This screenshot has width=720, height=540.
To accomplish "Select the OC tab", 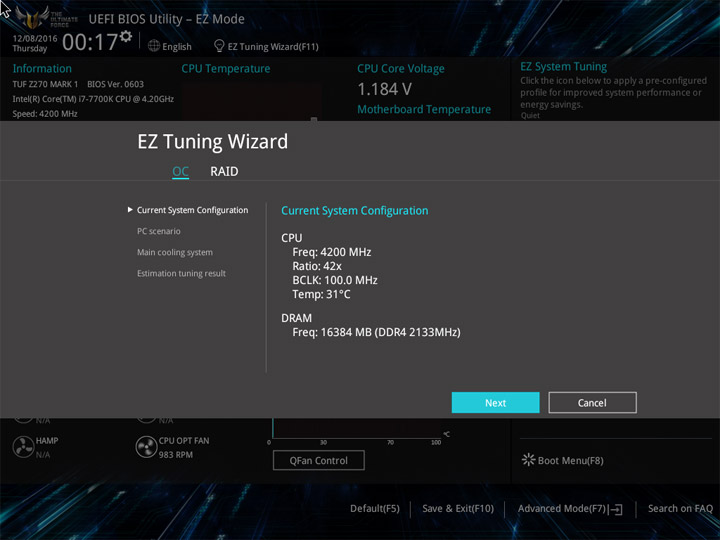I will click(x=180, y=171).
